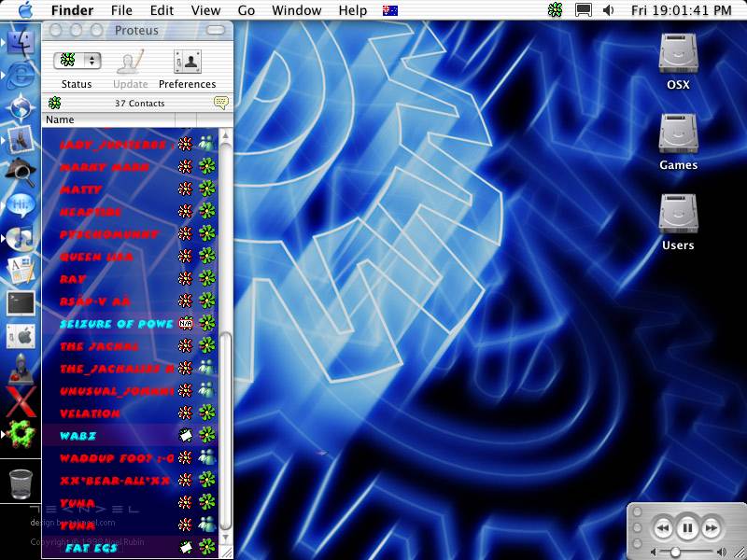Open the Window menu
Image resolution: width=747 pixels, height=560 pixels.
coord(296,10)
